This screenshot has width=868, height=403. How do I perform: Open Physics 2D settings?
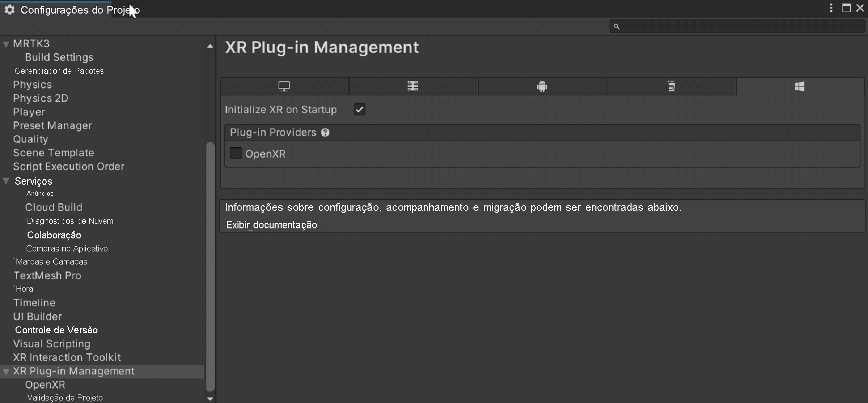[x=41, y=98]
